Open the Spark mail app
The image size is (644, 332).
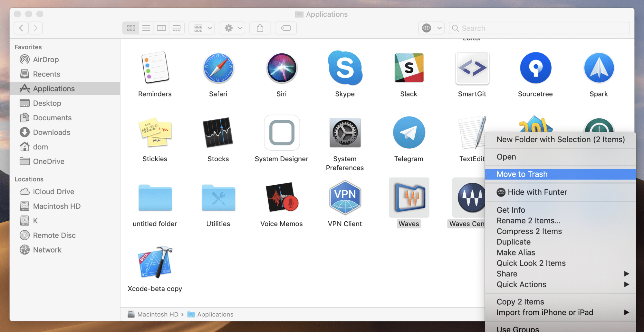(599, 68)
